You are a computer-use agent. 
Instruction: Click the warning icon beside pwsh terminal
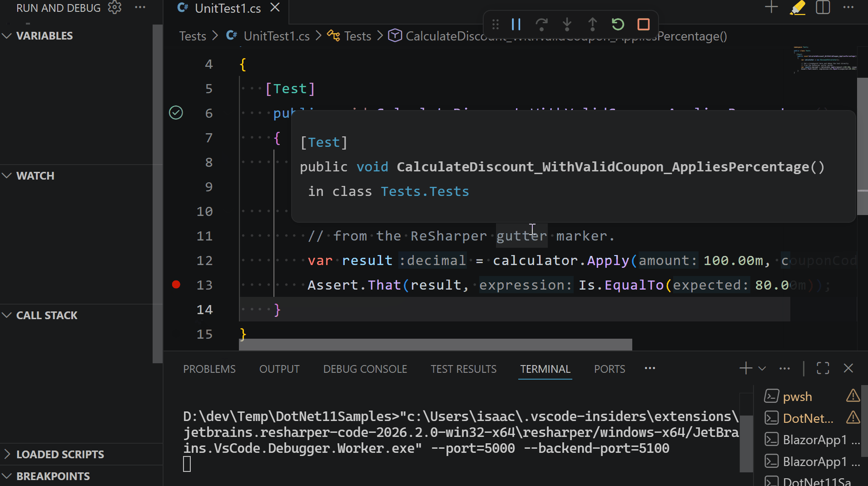point(853,396)
